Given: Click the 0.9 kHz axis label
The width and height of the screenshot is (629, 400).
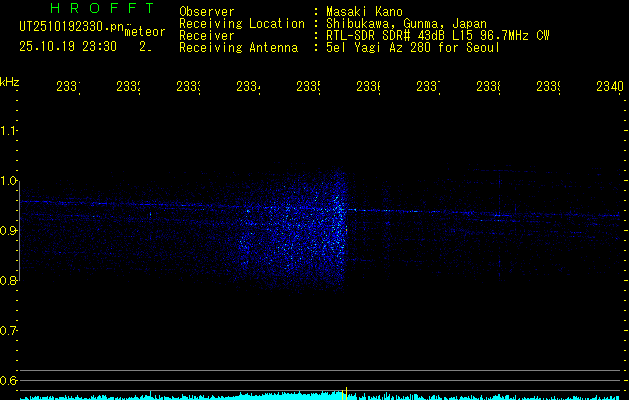Looking at the screenshot, I should [9, 230].
